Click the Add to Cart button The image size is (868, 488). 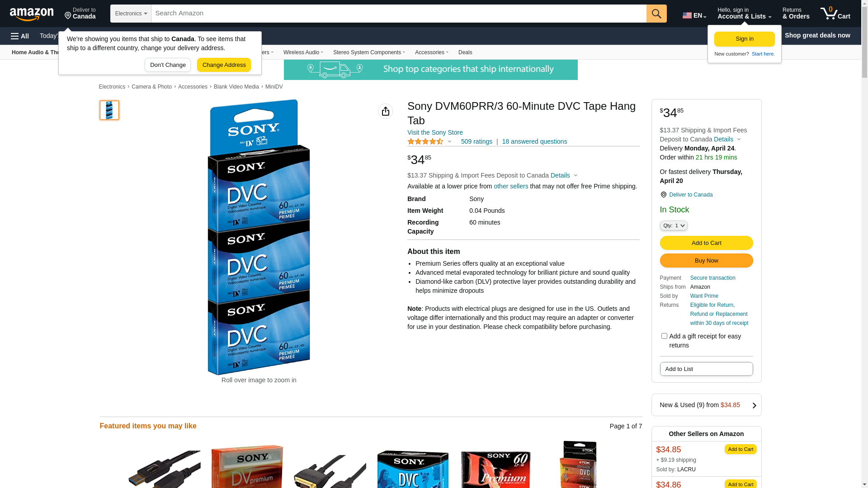(706, 243)
